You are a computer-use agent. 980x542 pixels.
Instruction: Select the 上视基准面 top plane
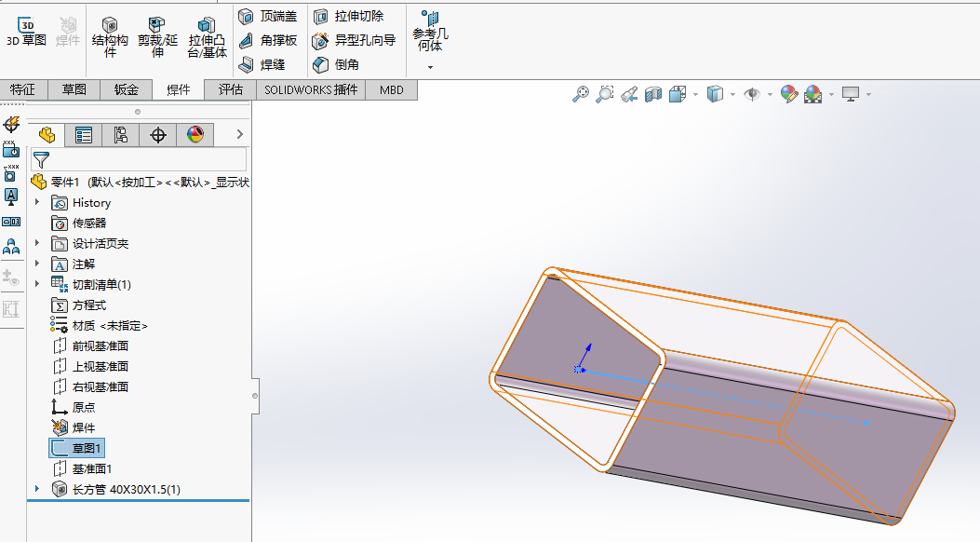(90, 366)
